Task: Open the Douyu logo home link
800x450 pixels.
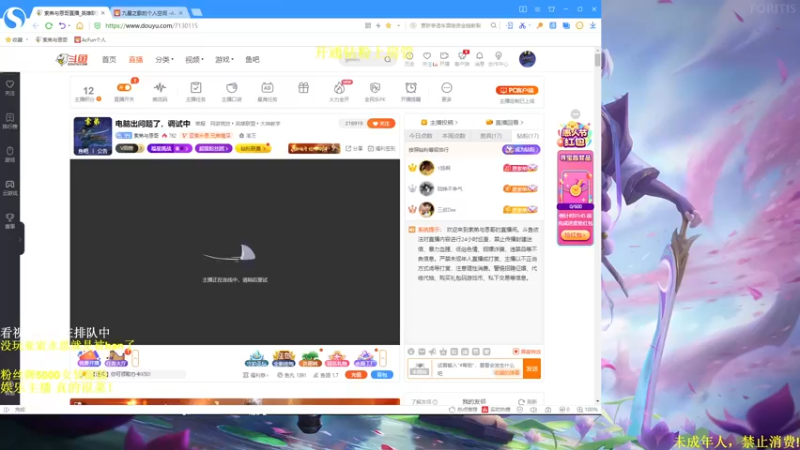Action: point(71,60)
